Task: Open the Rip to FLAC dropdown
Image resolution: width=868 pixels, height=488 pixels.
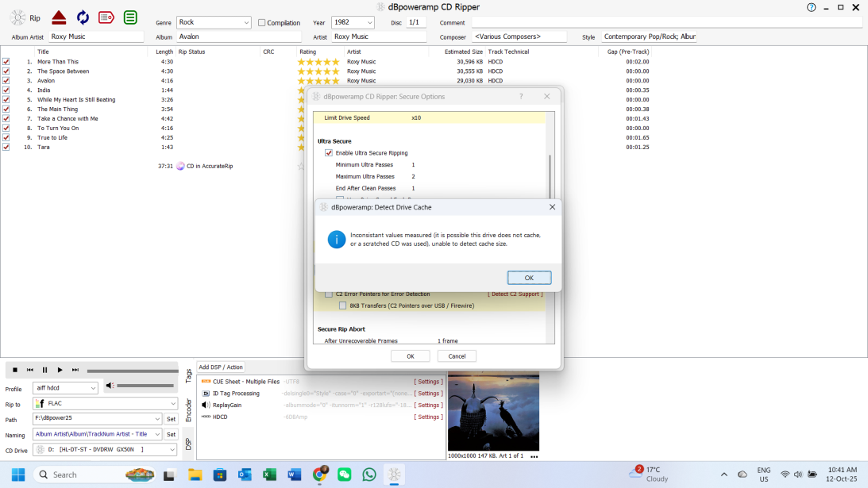Action: (173, 403)
